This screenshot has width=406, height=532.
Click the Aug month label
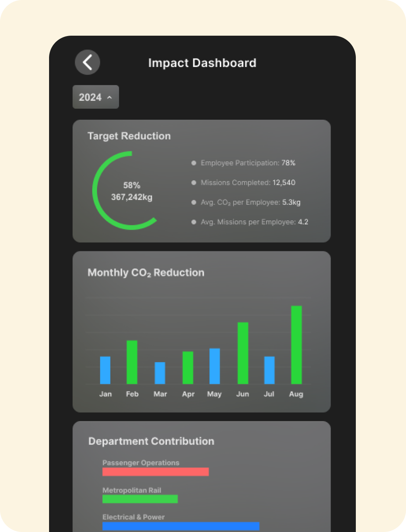[x=296, y=394]
